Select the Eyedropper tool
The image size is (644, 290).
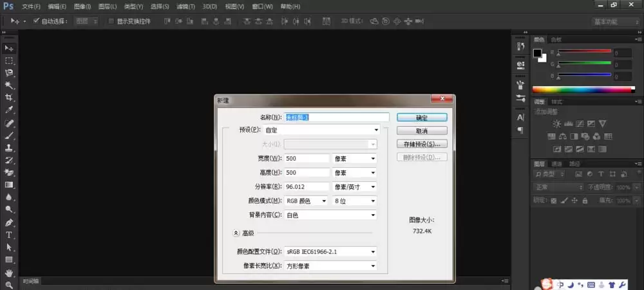pos(9,110)
